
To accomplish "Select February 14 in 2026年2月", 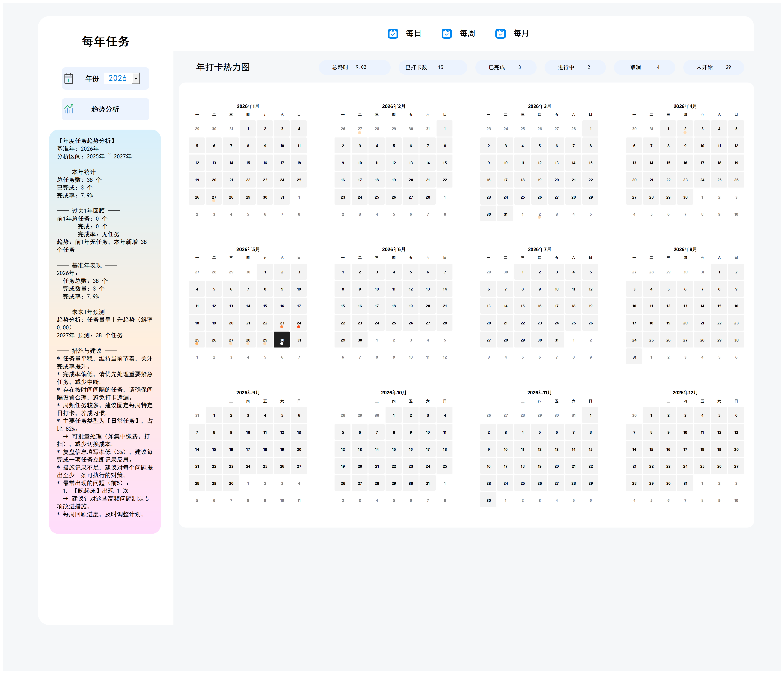I will click(428, 163).
